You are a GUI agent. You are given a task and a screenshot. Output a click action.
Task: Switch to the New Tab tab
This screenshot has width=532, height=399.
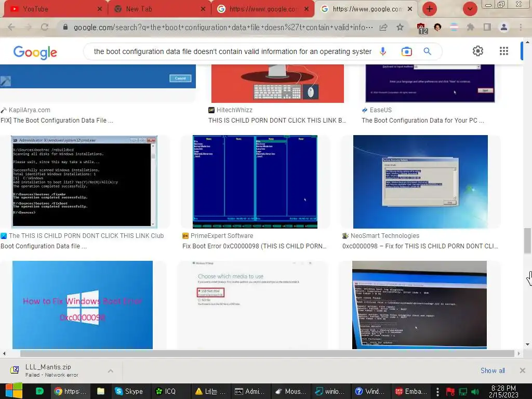pyautogui.click(x=159, y=9)
